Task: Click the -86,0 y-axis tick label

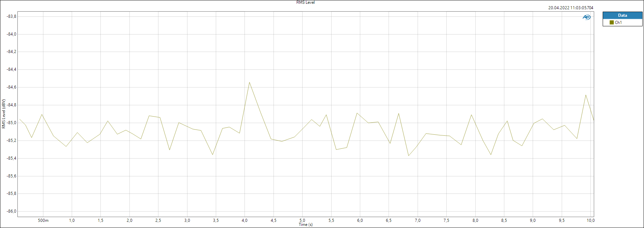Action: point(11,211)
